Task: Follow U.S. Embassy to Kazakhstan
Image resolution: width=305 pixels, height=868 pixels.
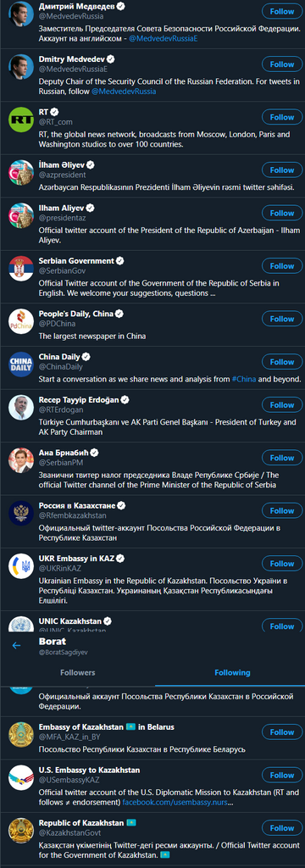Action: tap(282, 775)
